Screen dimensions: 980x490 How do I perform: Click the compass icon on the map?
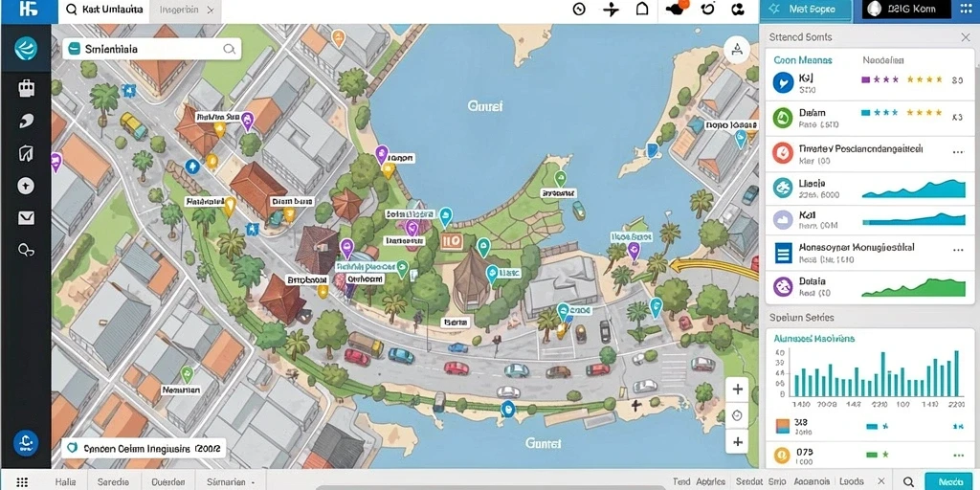click(736, 50)
